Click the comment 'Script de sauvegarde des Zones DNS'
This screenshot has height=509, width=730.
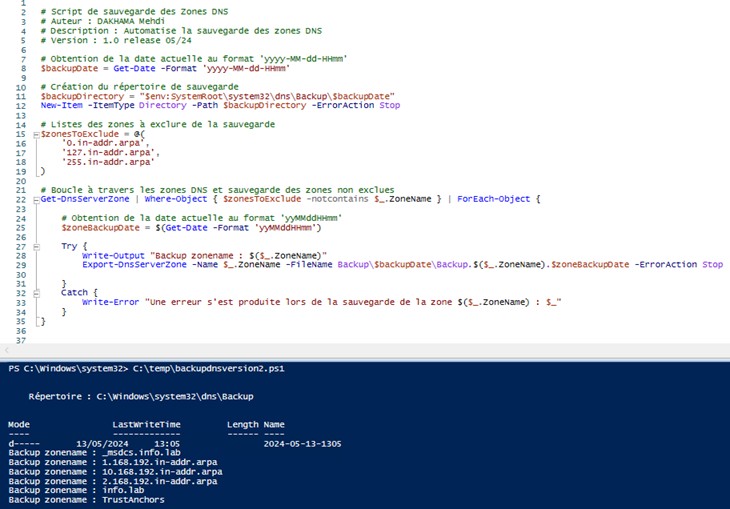click(x=134, y=12)
